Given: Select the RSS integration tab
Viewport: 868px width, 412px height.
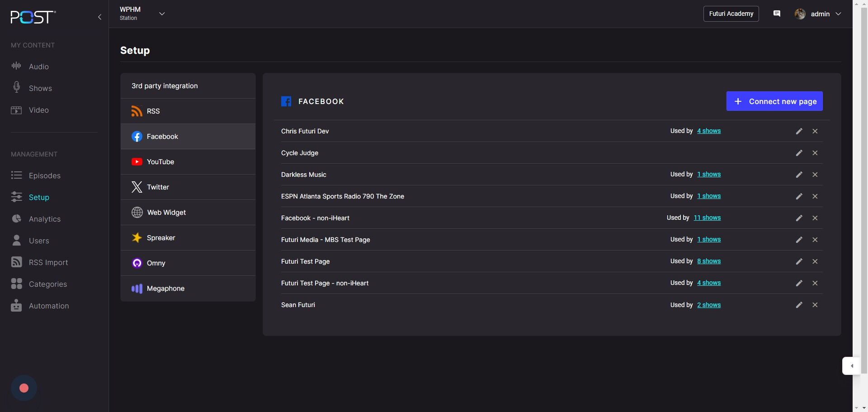Looking at the screenshot, I should click(x=188, y=111).
